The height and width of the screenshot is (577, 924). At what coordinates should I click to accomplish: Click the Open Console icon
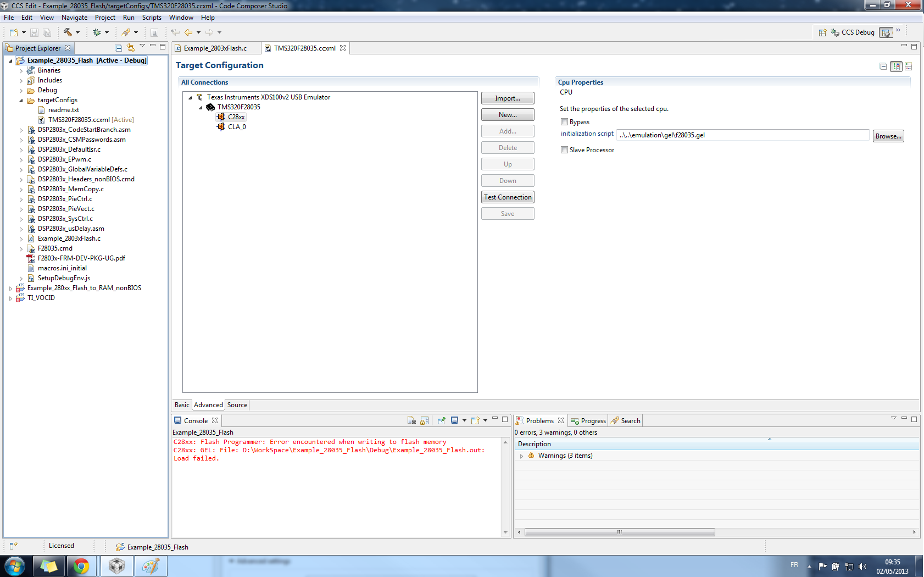coord(475,420)
